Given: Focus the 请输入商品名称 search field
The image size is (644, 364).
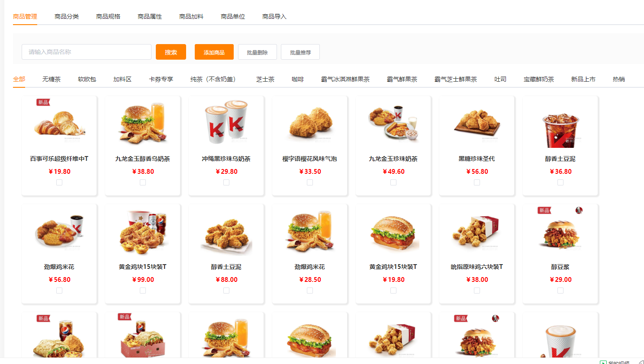Looking at the screenshot, I should [x=87, y=52].
